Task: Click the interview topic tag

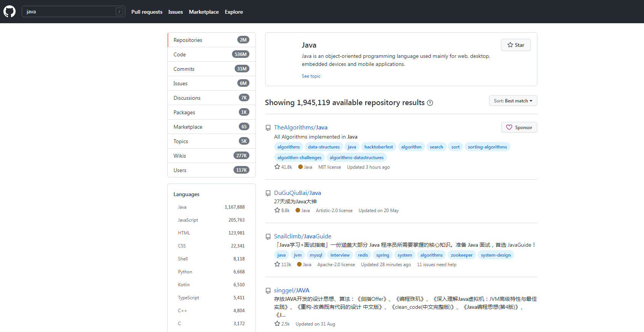Action: 340,255
